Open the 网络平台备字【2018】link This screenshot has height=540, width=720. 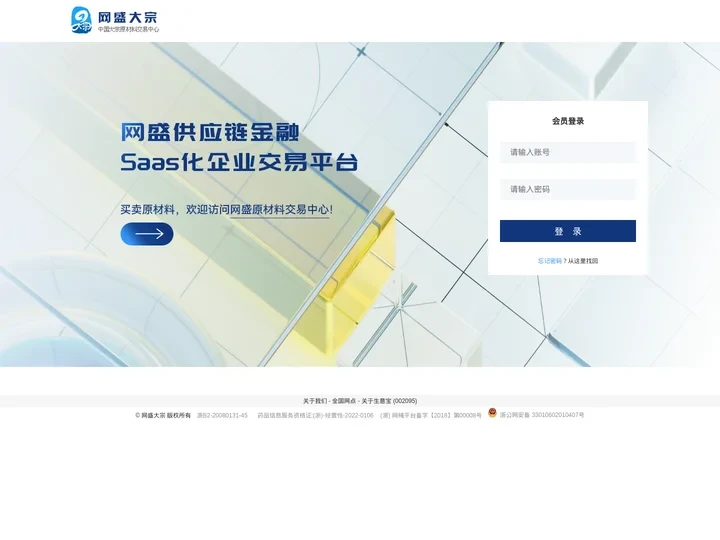tap(431, 415)
